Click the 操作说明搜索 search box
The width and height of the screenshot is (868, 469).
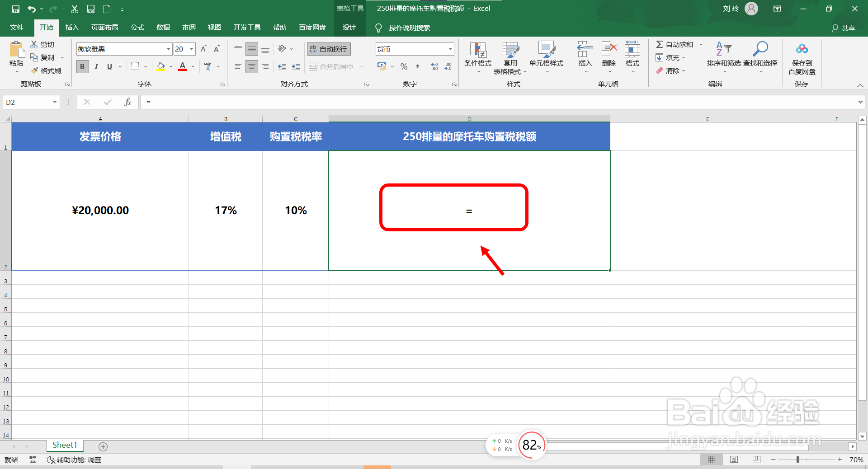click(409, 28)
